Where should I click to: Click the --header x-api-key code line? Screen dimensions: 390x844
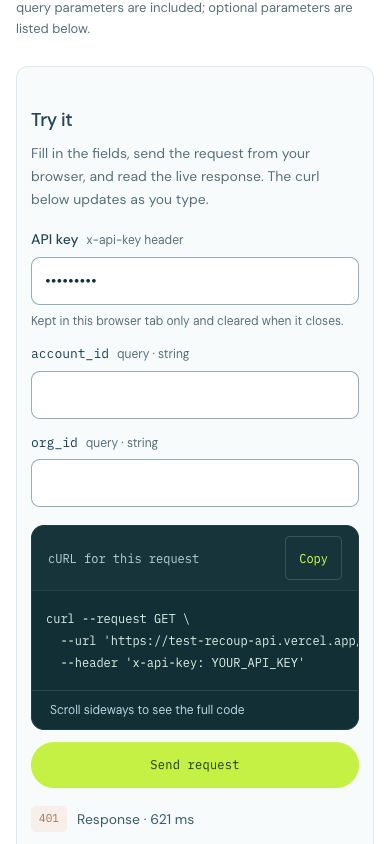click(x=183, y=663)
